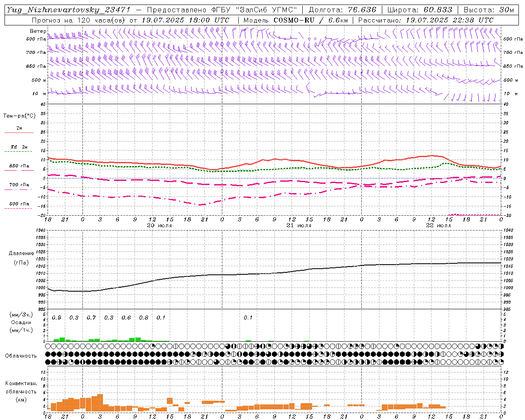Click the 500 гПа temperature legend entry
Viewport: 525px width, 420px height.
[19, 203]
